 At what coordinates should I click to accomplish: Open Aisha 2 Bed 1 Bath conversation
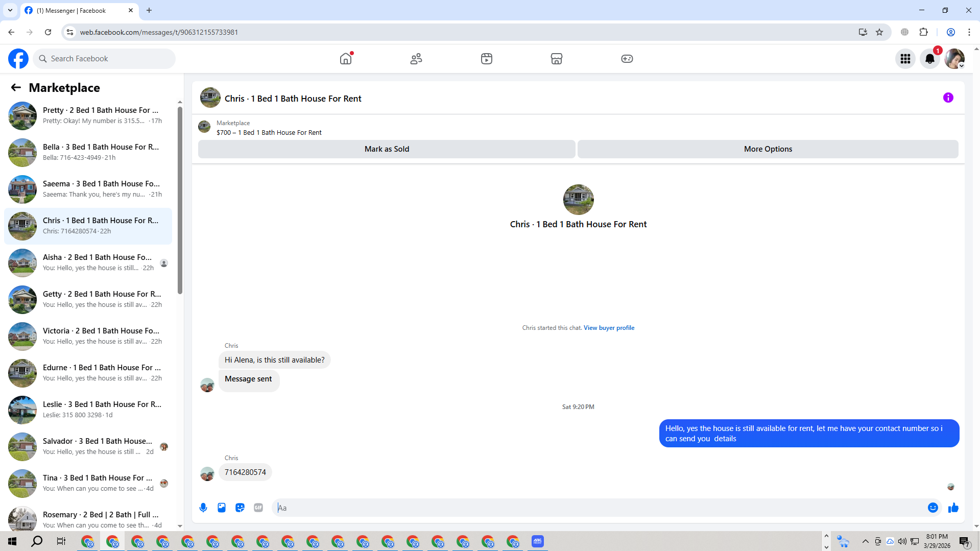[x=88, y=263]
